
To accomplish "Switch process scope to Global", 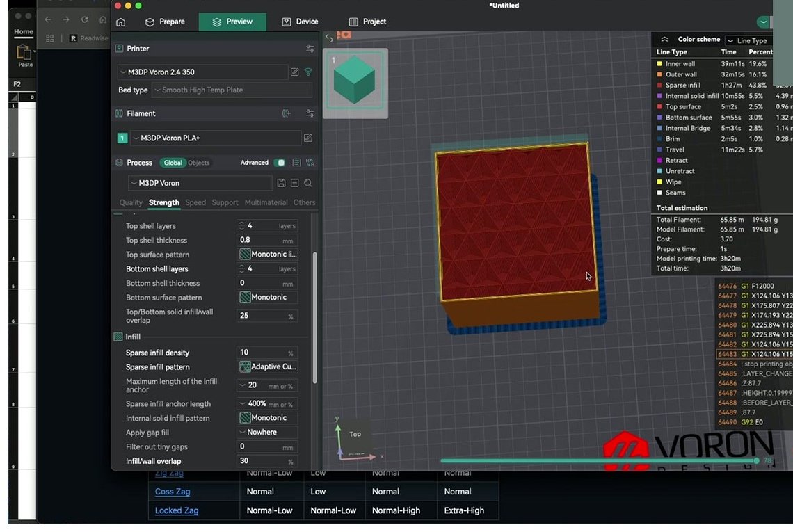I will pos(173,162).
